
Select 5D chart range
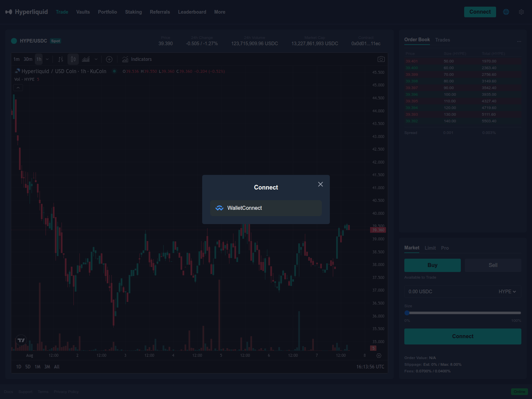28,367
